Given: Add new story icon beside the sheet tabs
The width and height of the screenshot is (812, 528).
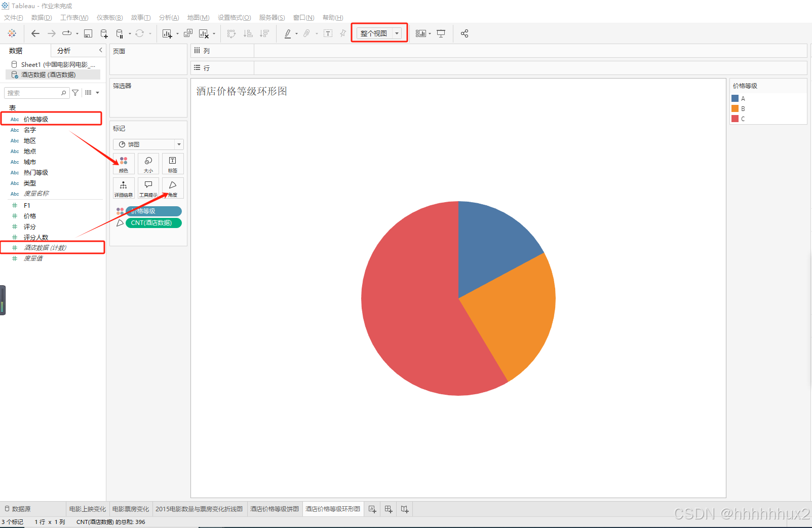Looking at the screenshot, I should click(405, 509).
